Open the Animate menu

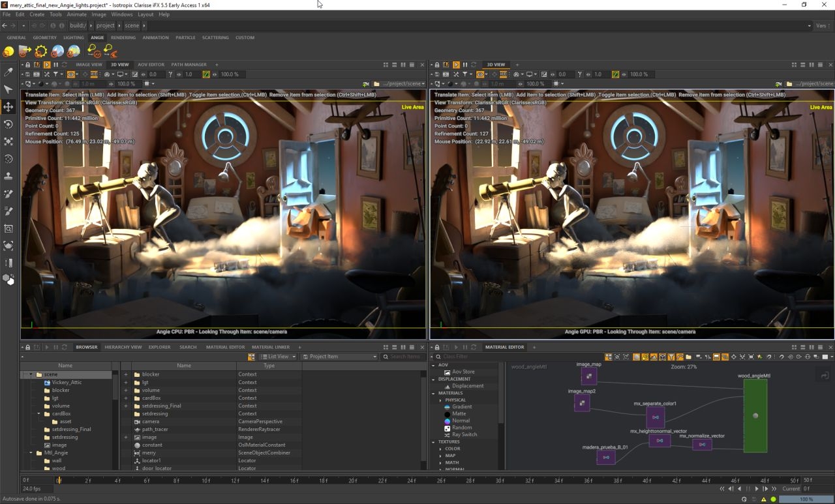tap(76, 14)
